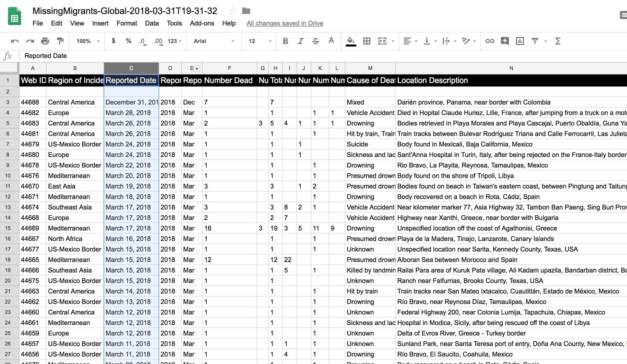Click the Insert comment icon
The image size is (627, 364).
[505, 41]
